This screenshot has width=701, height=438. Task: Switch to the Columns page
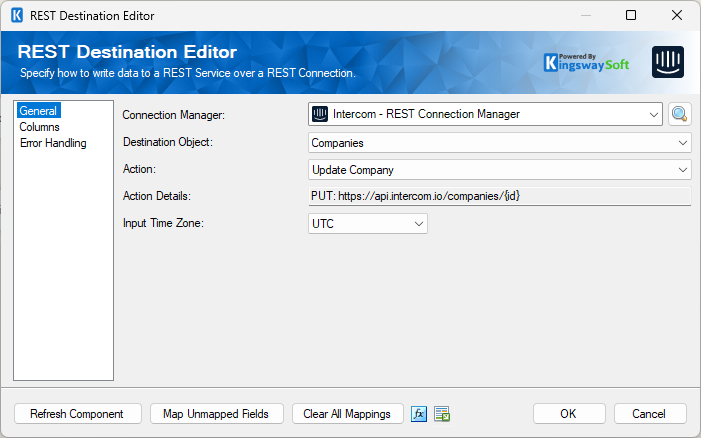pos(39,127)
